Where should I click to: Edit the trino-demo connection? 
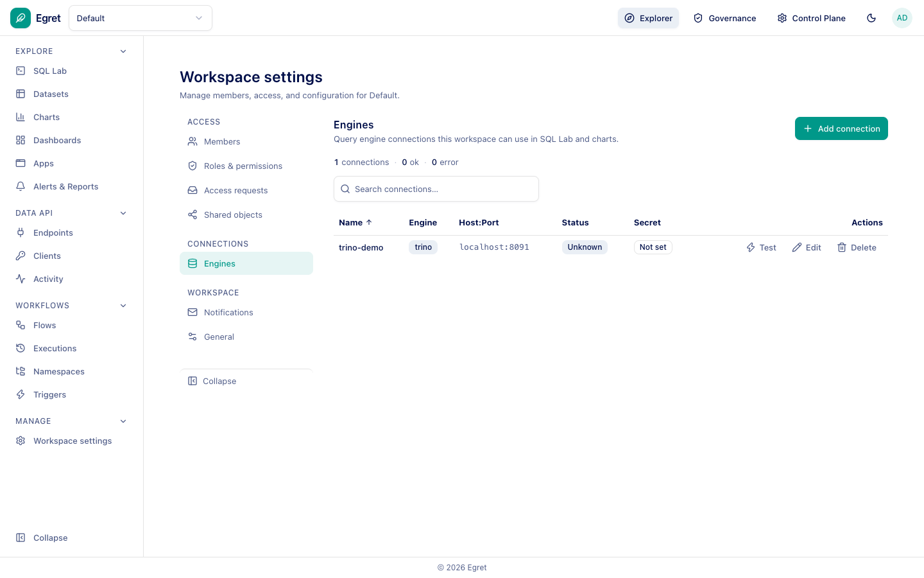click(x=807, y=247)
